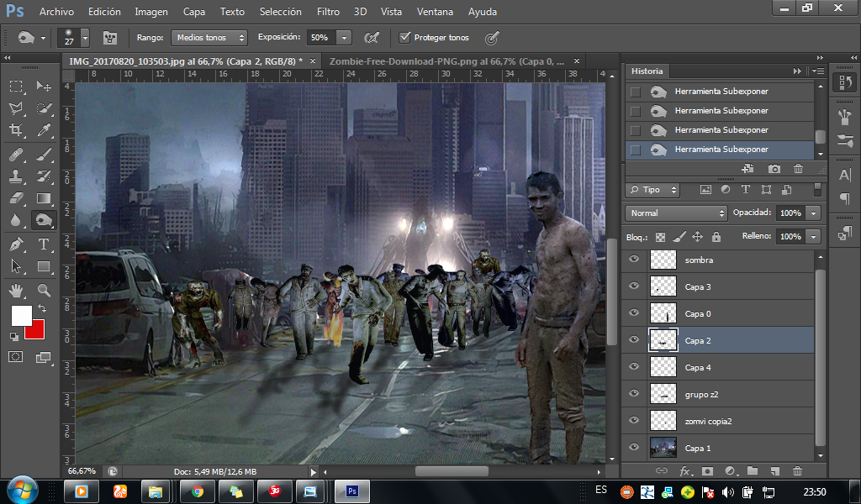Expand the Opacidad dropdown arrow

click(x=813, y=213)
